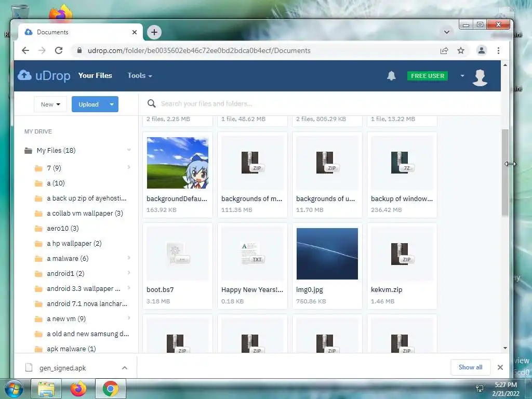Screen dimensions: 532x399
Task: Close the downloads bar
Action: click(500, 367)
